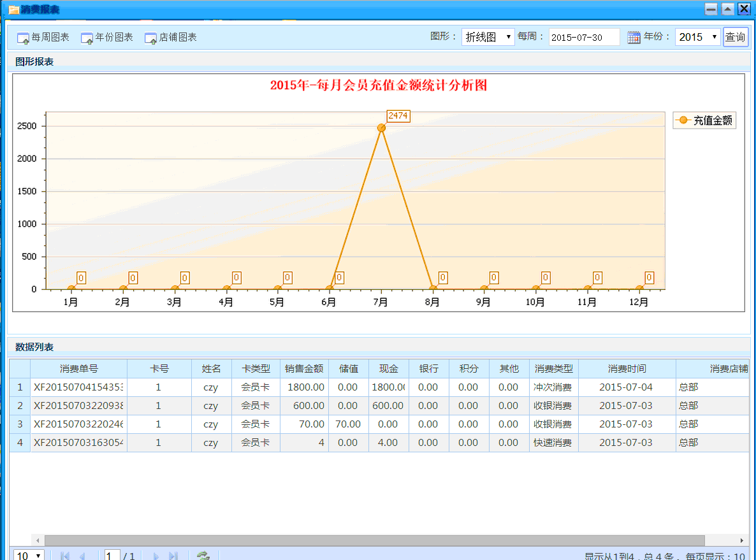Click the 1800.00 sales amount cell

(x=304, y=387)
